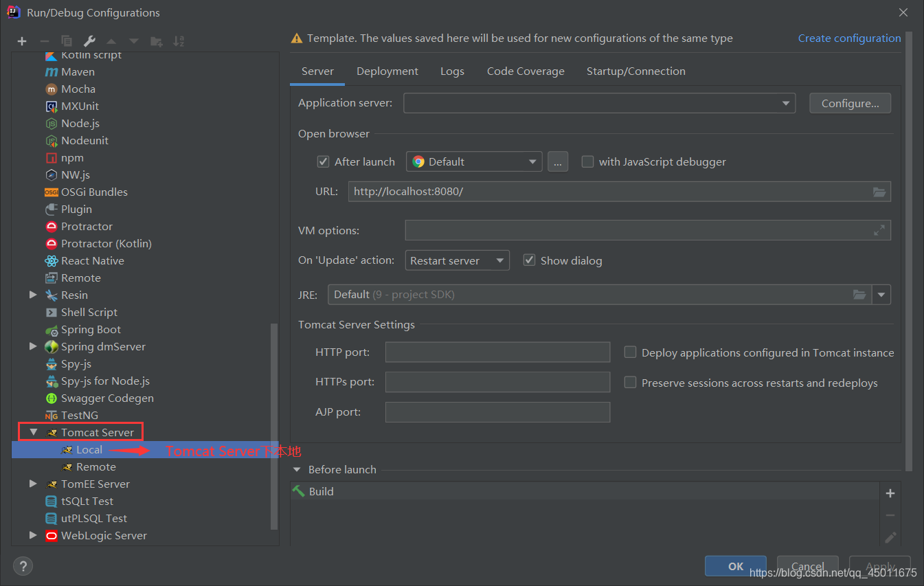Open the Application server dropdown
Screen dimensions: 924x586
coord(599,103)
